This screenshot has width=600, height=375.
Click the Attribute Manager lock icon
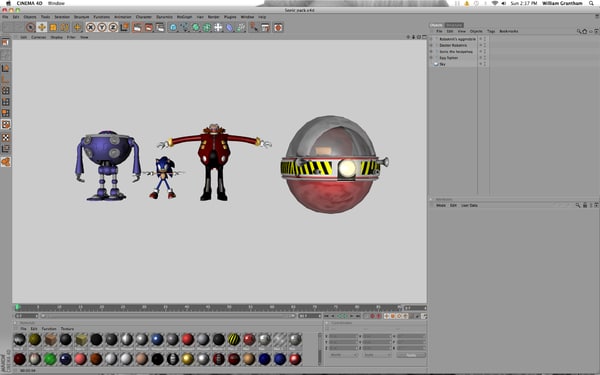point(585,205)
